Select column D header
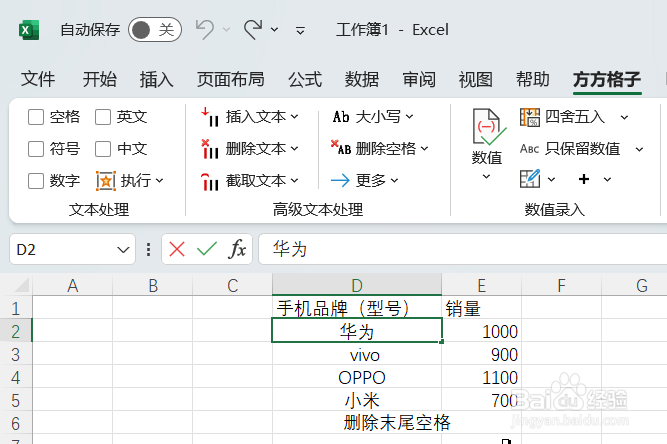Screen dimensions: 667x444 coord(357,285)
